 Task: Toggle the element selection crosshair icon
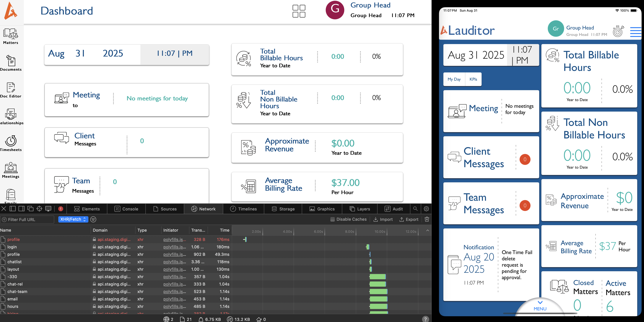(39, 209)
